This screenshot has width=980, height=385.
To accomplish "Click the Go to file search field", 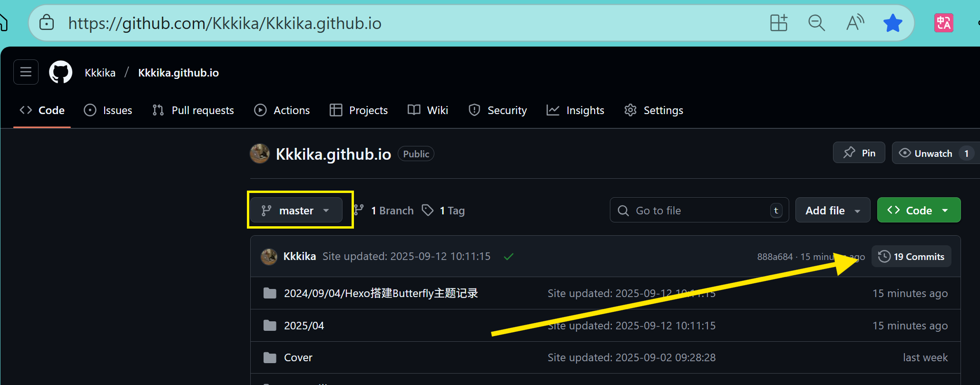I will (699, 210).
